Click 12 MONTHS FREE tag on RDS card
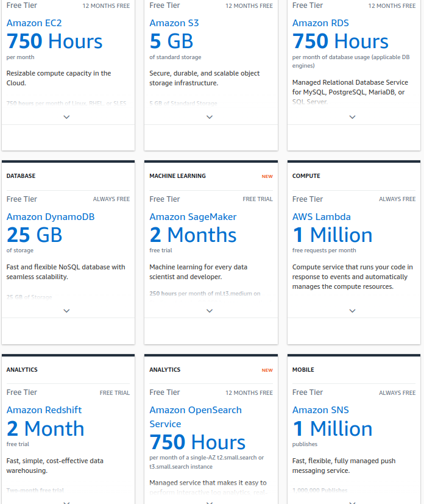The image size is (424, 504). pos(392,6)
